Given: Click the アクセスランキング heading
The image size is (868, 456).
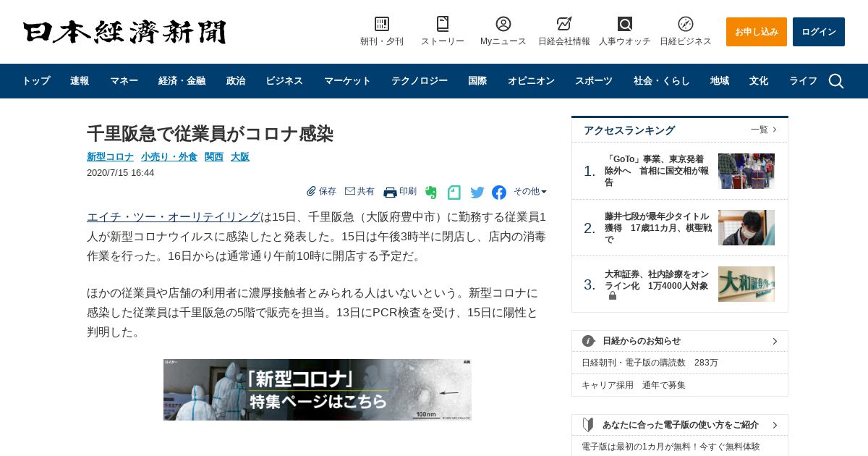Looking at the screenshot, I should coord(629,130).
